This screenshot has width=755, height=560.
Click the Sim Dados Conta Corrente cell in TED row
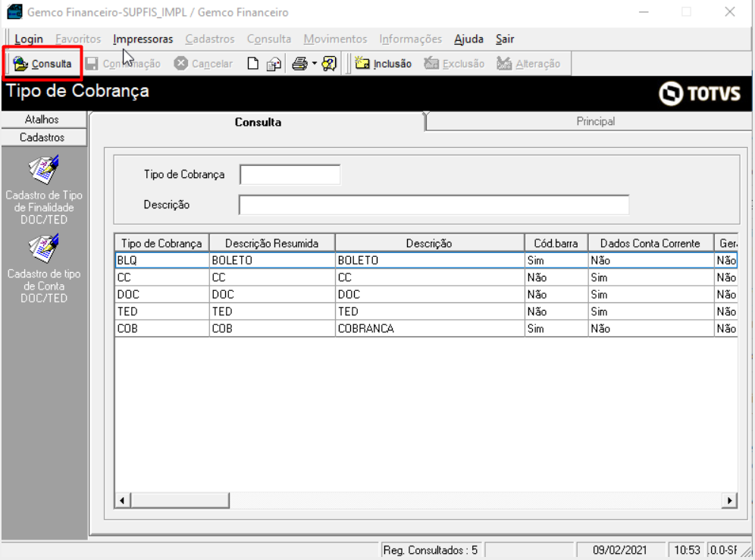(651, 311)
